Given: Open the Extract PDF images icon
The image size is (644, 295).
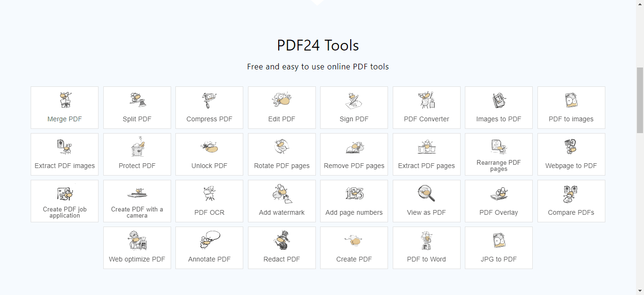Looking at the screenshot, I should [x=65, y=147].
